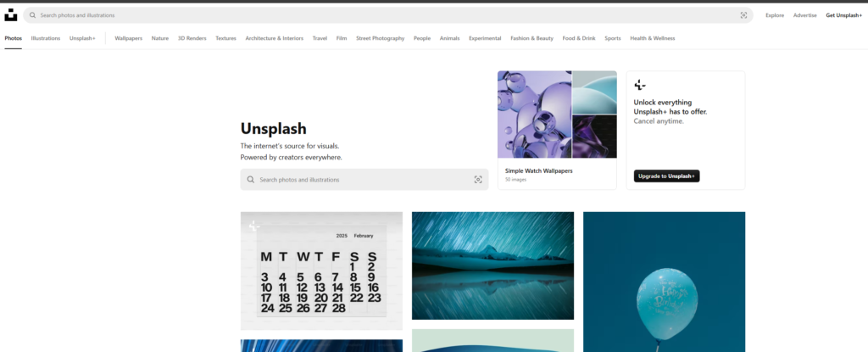Screen dimensions: 868x352
Task: Click the magnifier icon in top search bar
Action: pyautogui.click(x=33, y=15)
